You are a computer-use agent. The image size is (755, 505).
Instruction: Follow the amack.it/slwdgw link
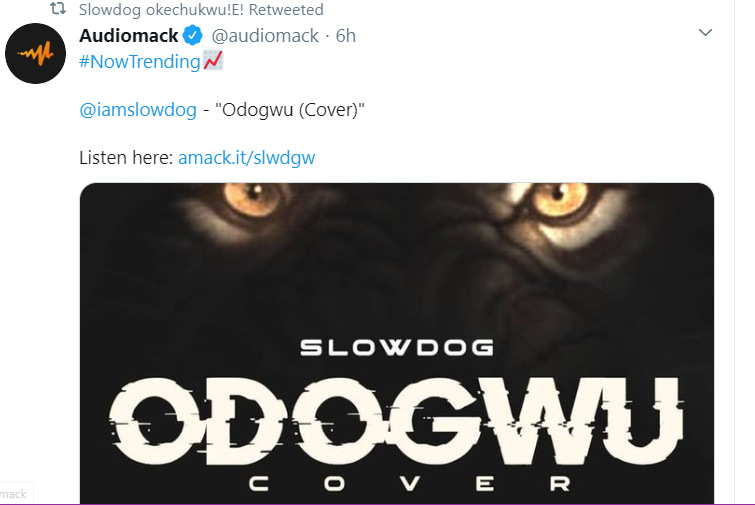[247, 158]
